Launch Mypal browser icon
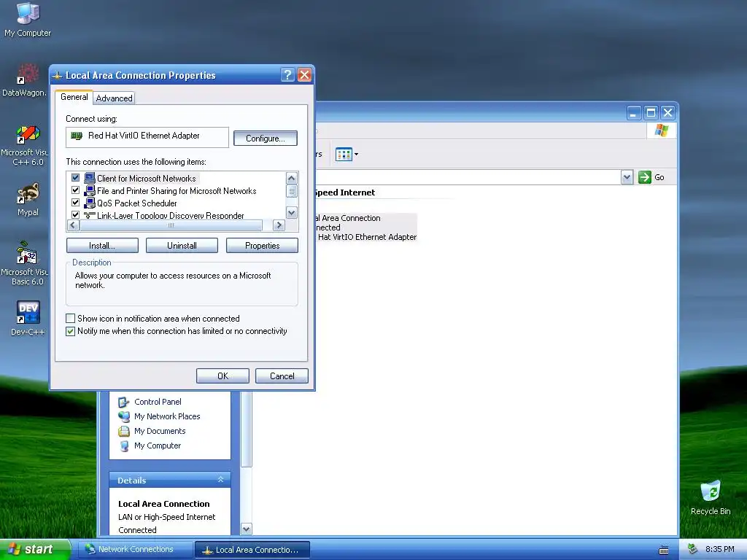Viewport: 747px width, 560px height. coord(28,199)
